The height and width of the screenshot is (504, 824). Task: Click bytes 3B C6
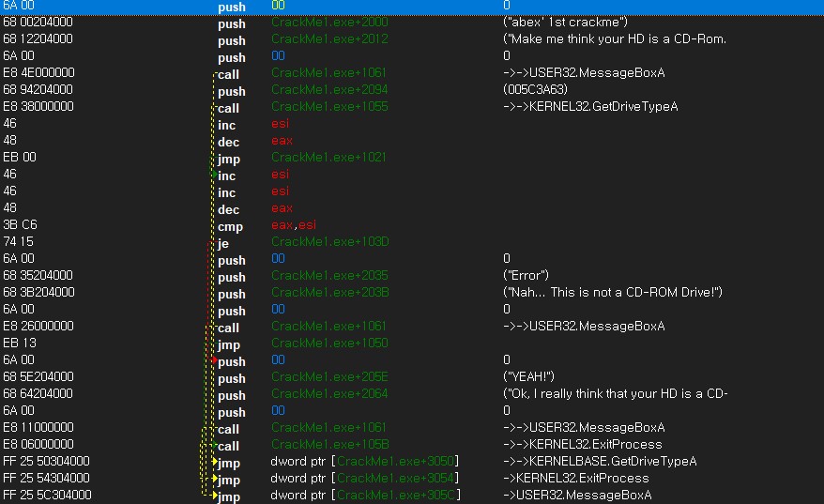[20, 225]
